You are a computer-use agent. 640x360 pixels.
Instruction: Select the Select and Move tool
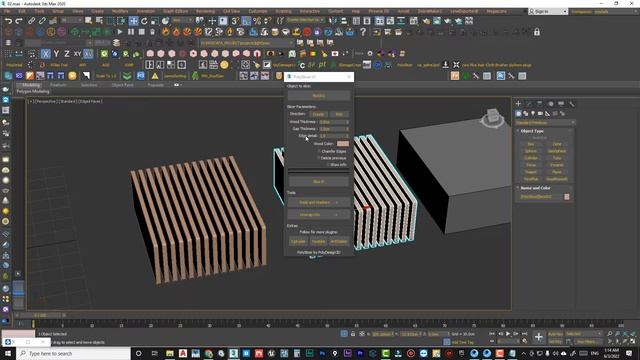(x=133, y=21)
